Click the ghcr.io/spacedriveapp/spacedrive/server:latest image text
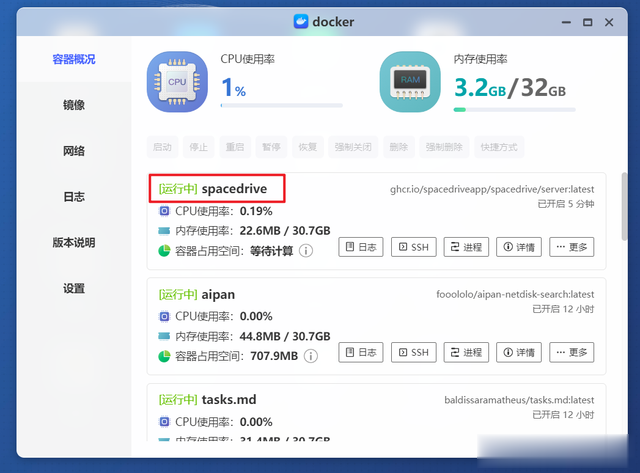 [x=492, y=189]
